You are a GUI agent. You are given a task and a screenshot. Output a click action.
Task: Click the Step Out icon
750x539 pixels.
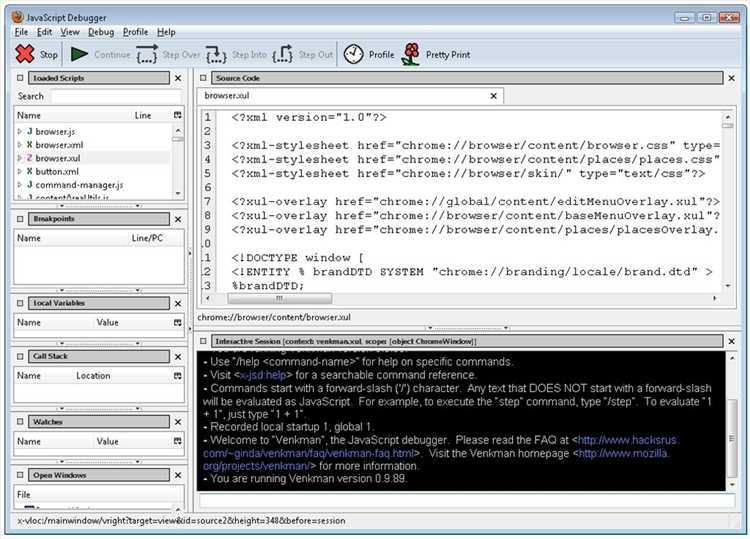click(283, 55)
